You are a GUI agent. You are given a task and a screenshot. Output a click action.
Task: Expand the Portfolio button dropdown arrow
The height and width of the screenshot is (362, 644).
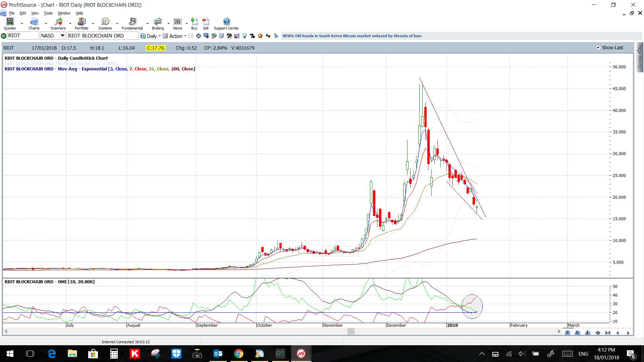point(93,23)
